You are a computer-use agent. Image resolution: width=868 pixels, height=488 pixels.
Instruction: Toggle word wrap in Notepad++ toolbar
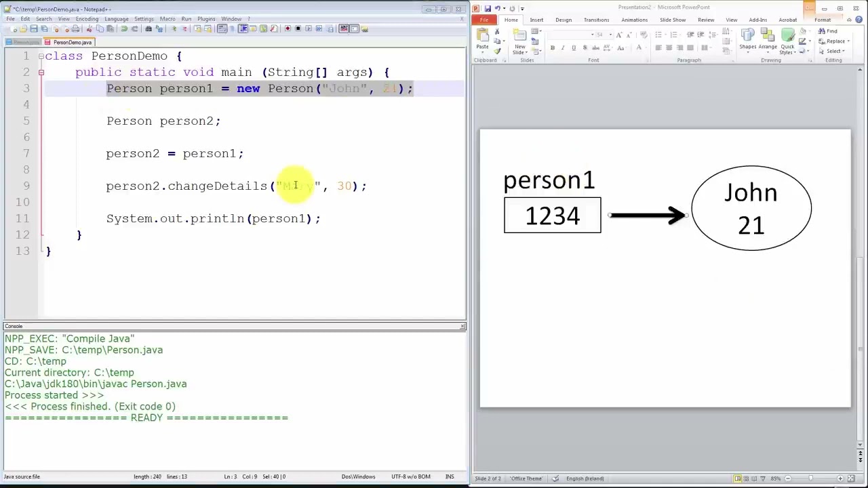pyautogui.click(x=221, y=28)
